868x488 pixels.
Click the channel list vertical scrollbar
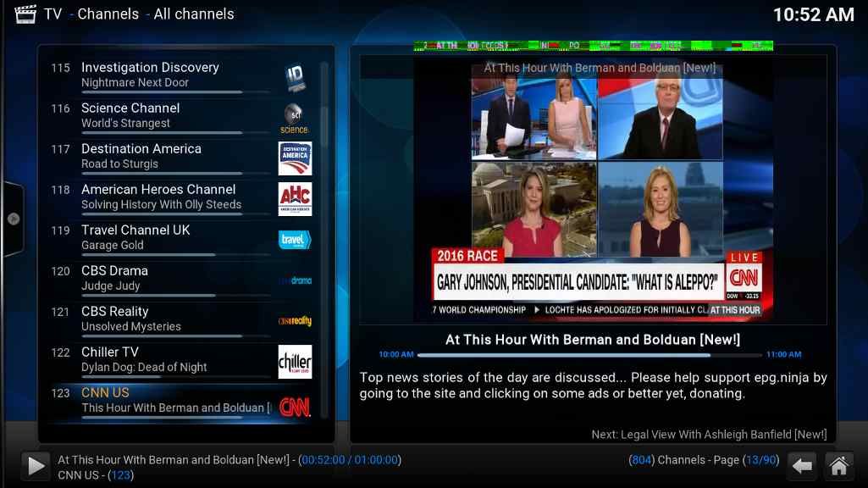[x=324, y=240]
